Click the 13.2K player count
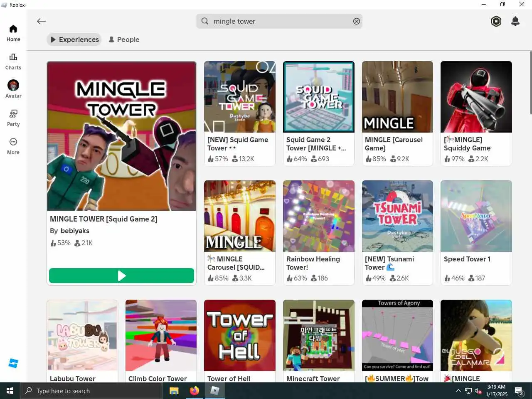Screen dimensions: 532x399 (x=243, y=159)
